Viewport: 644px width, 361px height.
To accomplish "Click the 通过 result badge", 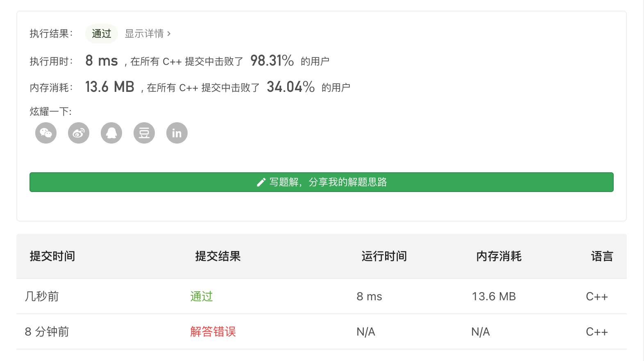I will tap(101, 33).
